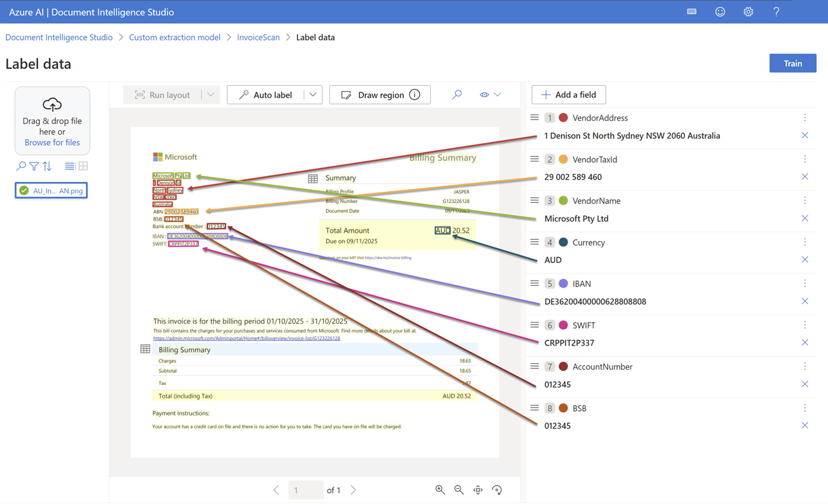Click the feedback smiley icon
This screenshot has width=828, height=504.
pos(720,11)
